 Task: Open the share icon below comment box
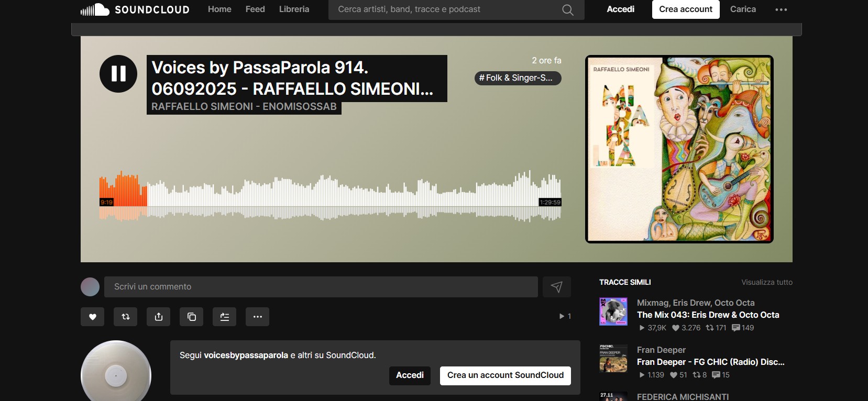tap(159, 317)
